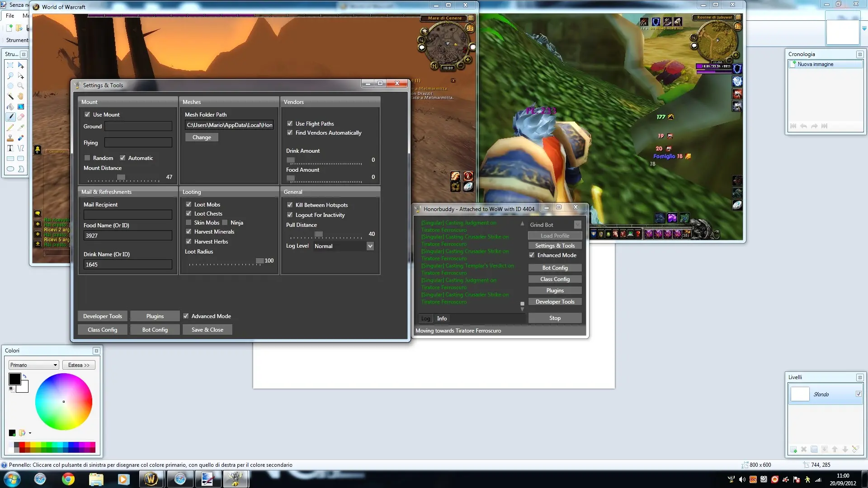Select the Text tool
Viewport: 868px width, 488px height.
(10, 148)
